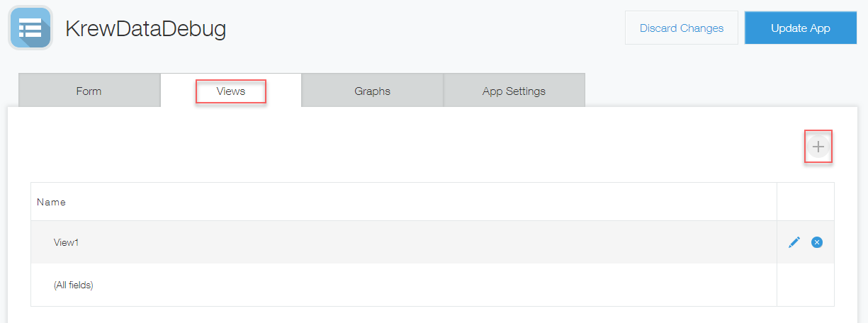Image resolution: width=868 pixels, height=323 pixels.
Task: Select the Views tab
Action: [231, 91]
